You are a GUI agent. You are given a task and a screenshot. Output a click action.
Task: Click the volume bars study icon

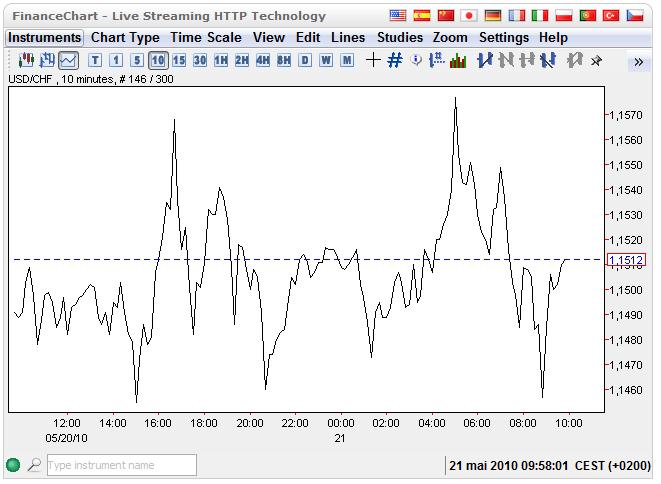pyautogui.click(x=458, y=60)
